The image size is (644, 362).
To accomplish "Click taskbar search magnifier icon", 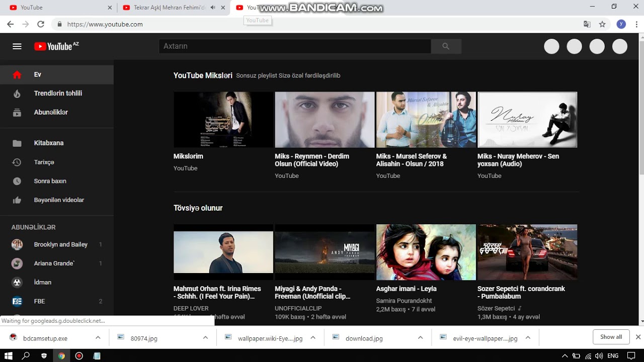I will 26,355.
